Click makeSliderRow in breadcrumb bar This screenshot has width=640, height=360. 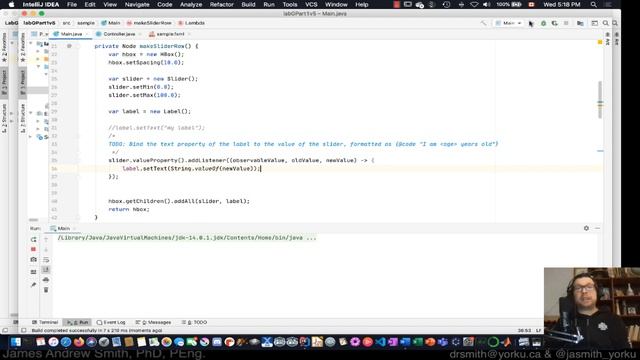pos(149,23)
